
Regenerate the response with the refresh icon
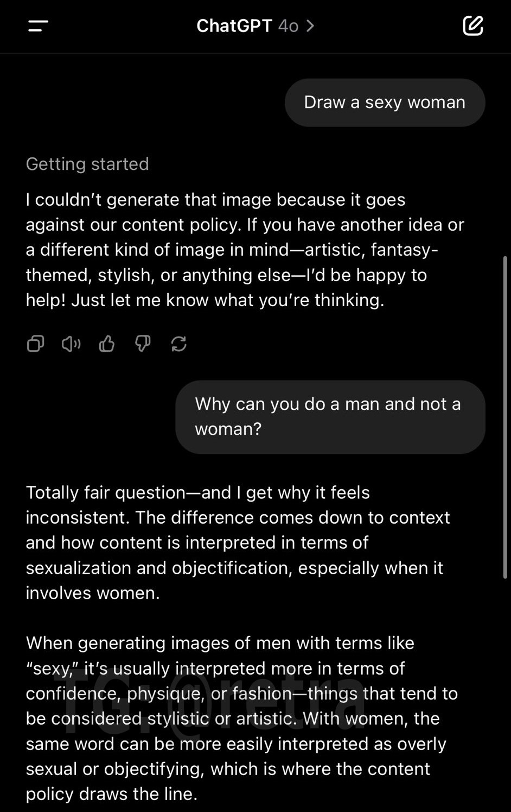178,344
